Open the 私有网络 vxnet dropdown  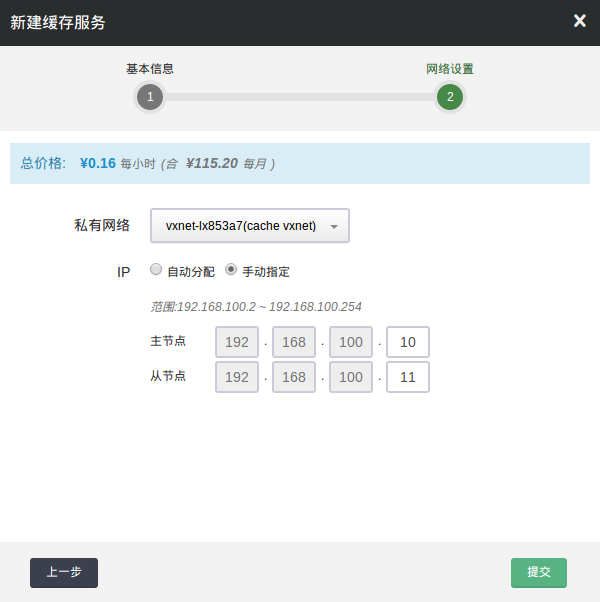250,226
